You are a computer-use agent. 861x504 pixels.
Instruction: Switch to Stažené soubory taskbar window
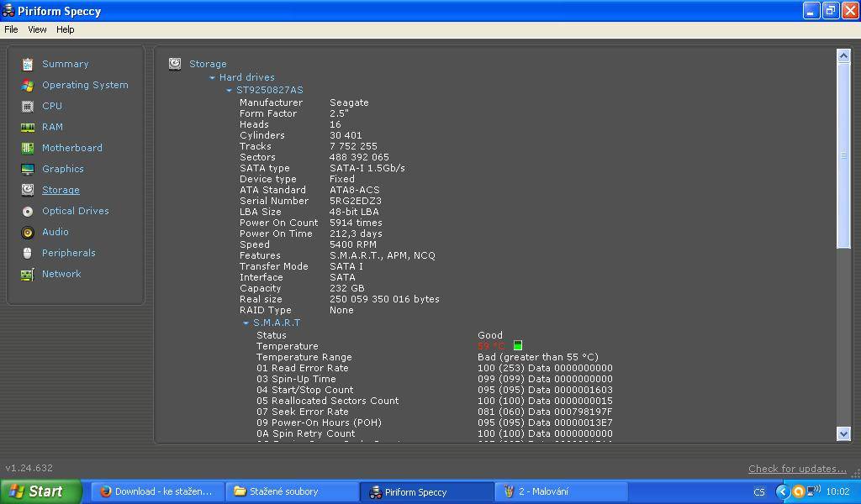point(292,491)
